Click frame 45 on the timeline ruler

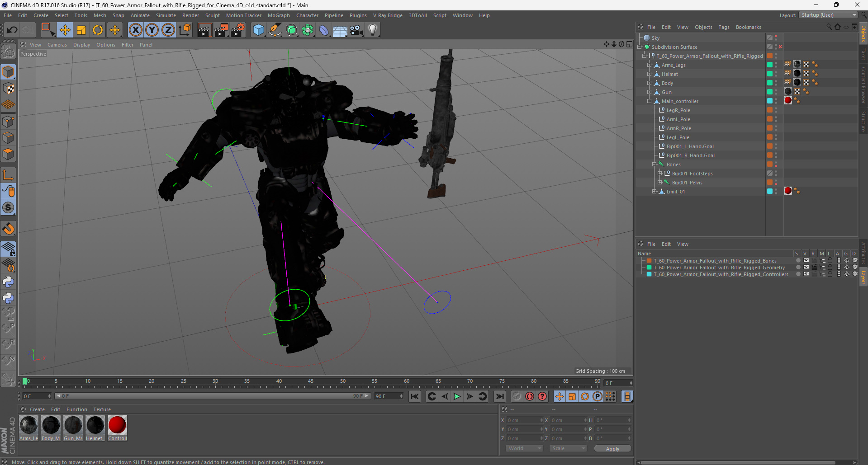click(311, 382)
